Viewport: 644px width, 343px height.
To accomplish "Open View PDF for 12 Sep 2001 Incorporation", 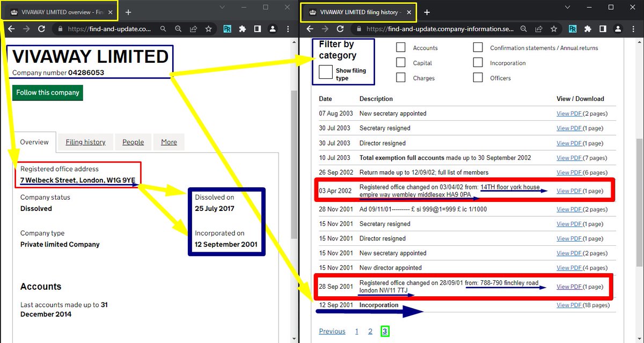I will [x=569, y=305].
